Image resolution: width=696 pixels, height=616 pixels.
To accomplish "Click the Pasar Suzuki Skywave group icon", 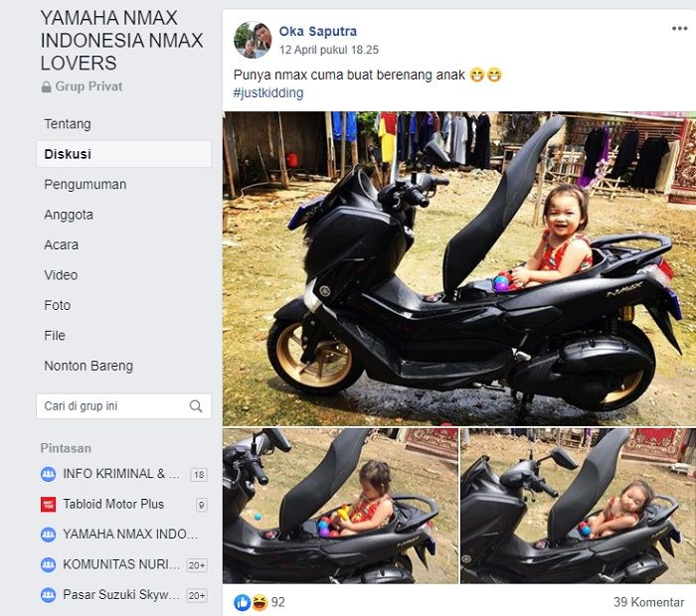I will click(48, 595).
